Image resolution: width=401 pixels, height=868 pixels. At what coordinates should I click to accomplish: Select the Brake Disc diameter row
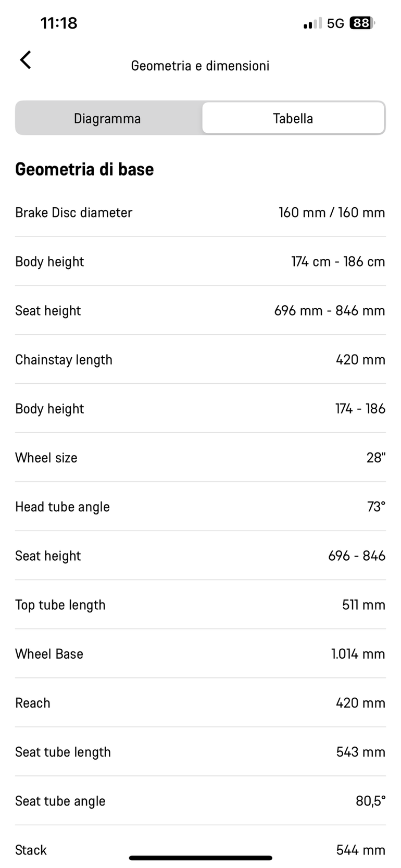coord(200,212)
